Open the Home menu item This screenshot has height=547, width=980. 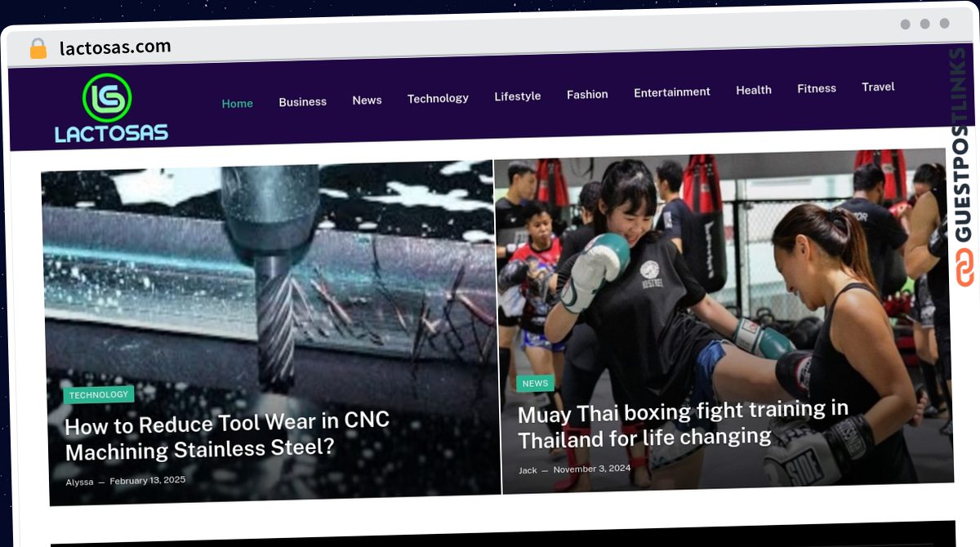coord(238,104)
